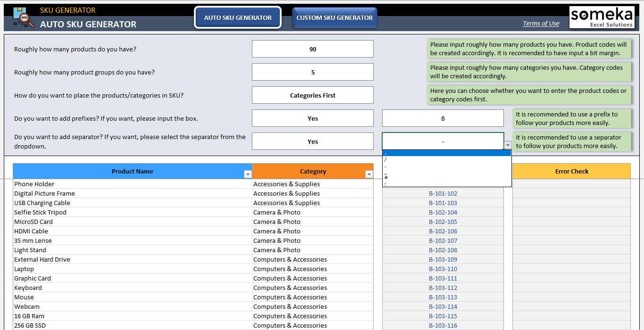
Task: Select the HDMI Cable cell
Action: point(133,231)
